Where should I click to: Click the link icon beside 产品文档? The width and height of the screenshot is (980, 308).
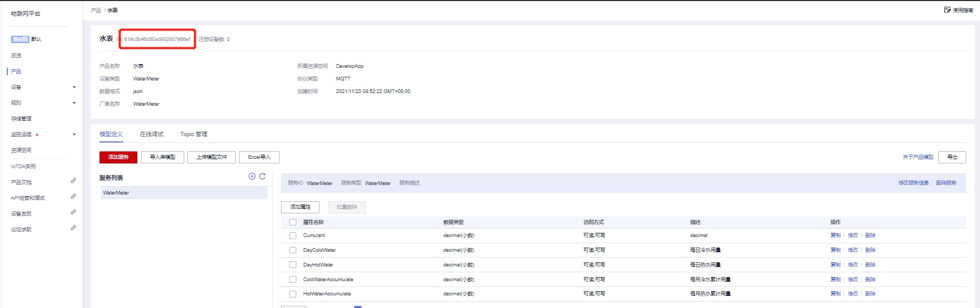coord(74,181)
